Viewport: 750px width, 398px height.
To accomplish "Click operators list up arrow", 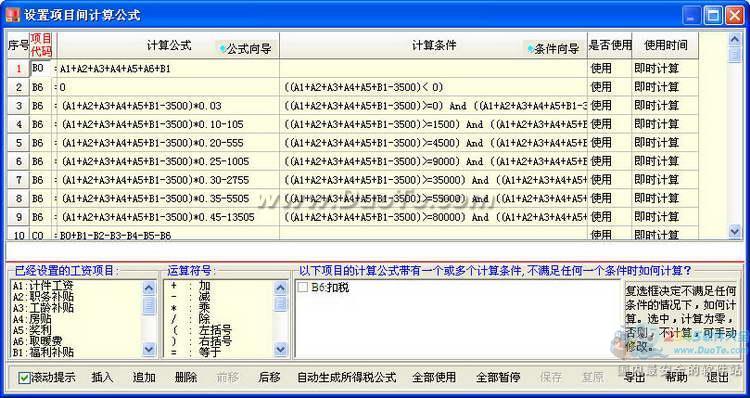I will pyautogui.click(x=281, y=287).
